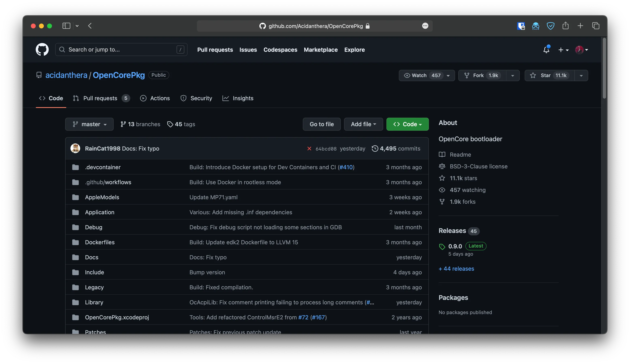Image resolution: width=630 pixels, height=364 pixels.
Task: Open Codespaces in top navigation
Action: 280,50
